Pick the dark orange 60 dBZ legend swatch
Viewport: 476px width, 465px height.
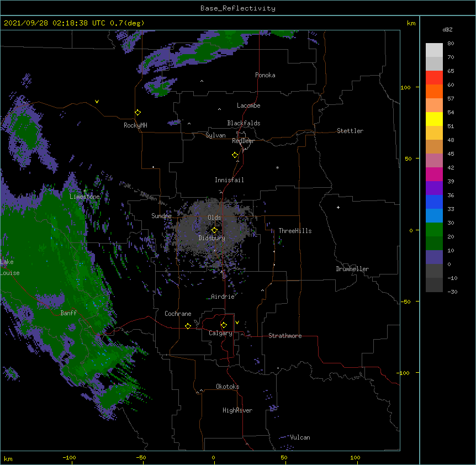click(x=434, y=91)
